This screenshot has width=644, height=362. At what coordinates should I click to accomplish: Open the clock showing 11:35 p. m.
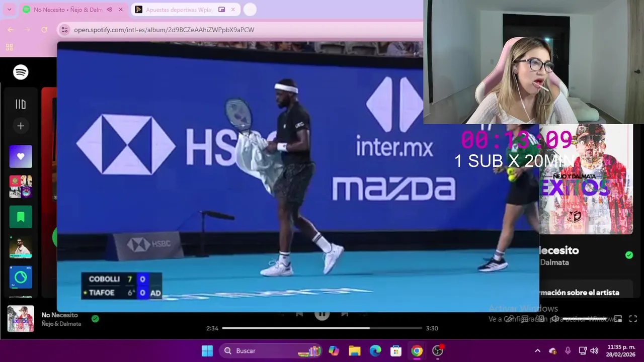click(x=621, y=351)
